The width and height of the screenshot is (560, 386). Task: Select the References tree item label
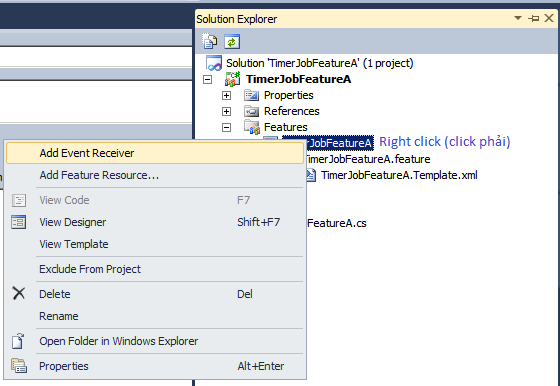(291, 111)
